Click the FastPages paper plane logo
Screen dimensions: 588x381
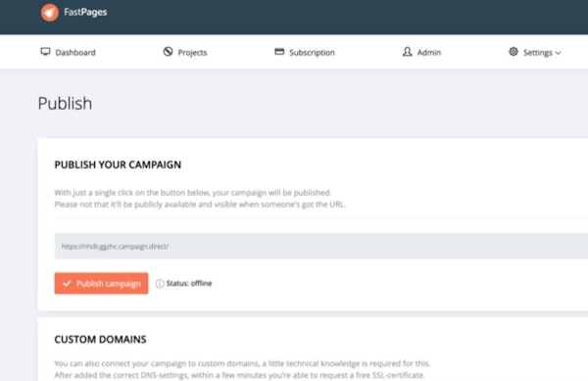(x=50, y=13)
